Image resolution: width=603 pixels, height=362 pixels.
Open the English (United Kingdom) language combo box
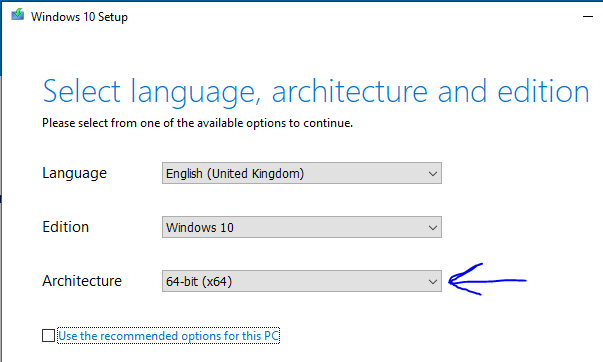302,173
